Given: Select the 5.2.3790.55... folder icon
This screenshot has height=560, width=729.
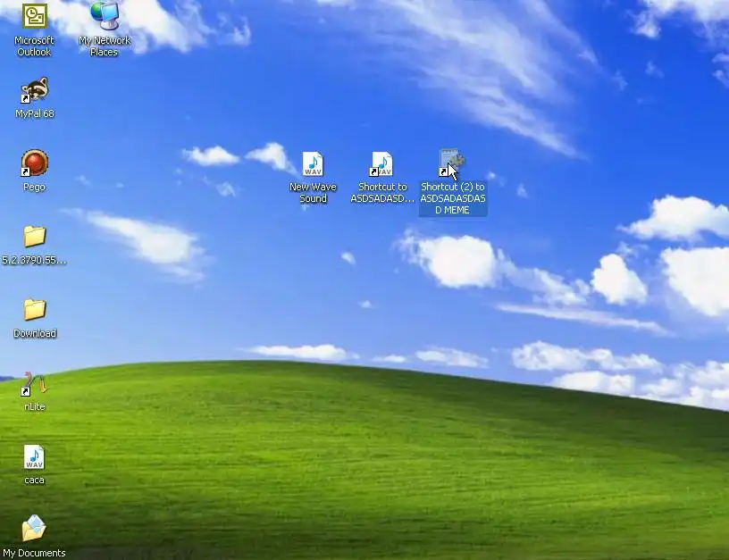Looking at the screenshot, I should pyautogui.click(x=35, y=237).
